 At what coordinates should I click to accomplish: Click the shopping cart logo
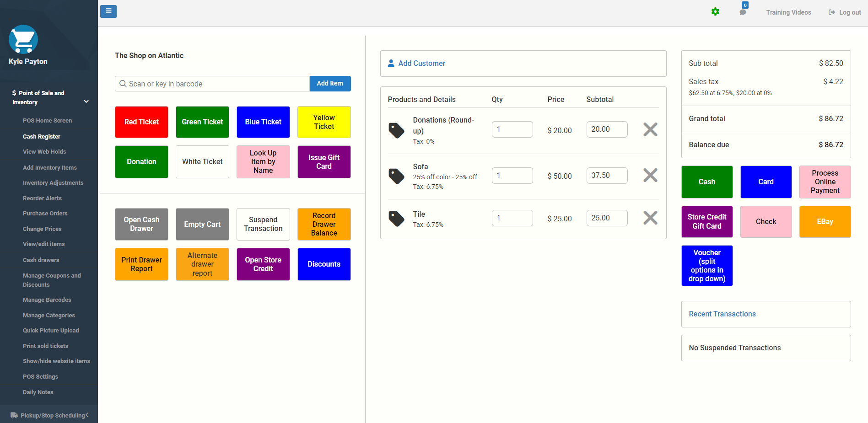coord(23,39)
